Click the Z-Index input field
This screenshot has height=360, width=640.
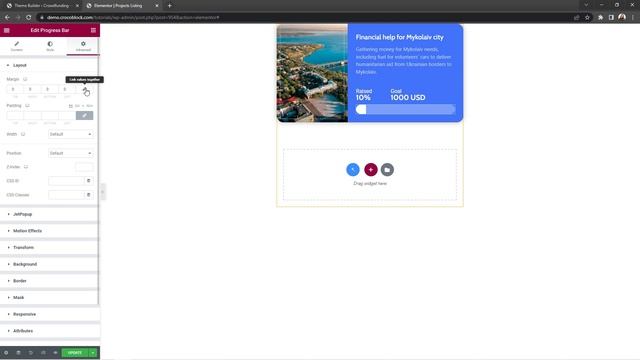84,167
